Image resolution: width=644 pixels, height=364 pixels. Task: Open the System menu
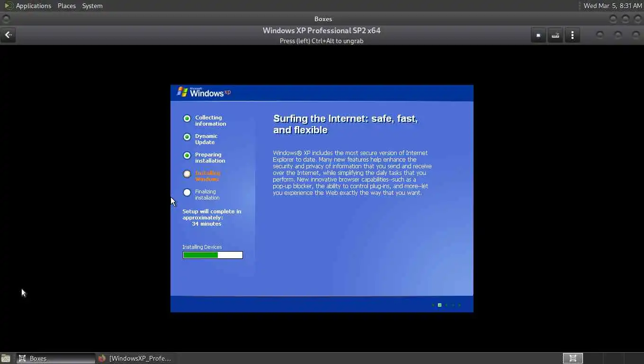pyautogui.click(x=92, y=6)
